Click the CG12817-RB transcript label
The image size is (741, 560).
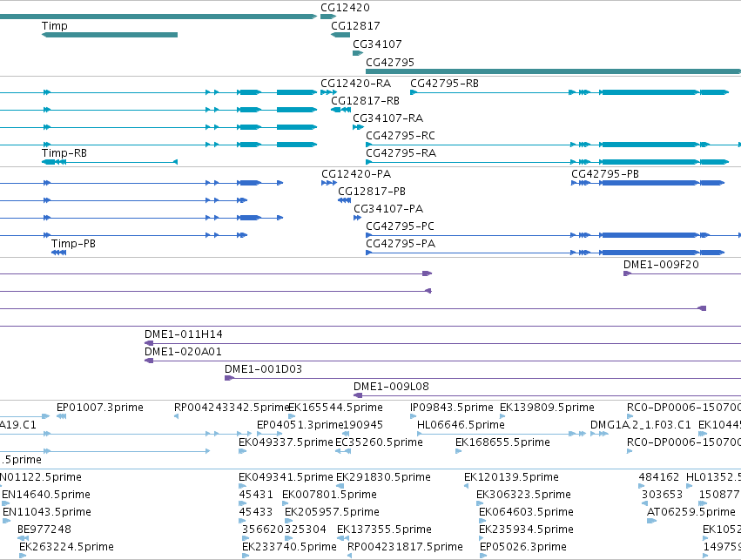366,101
